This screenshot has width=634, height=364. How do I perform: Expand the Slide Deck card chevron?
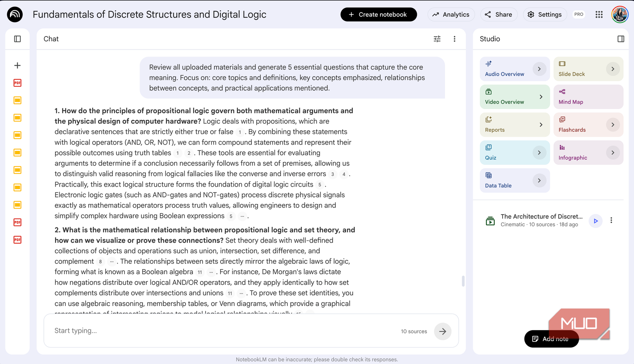(613, 69)
